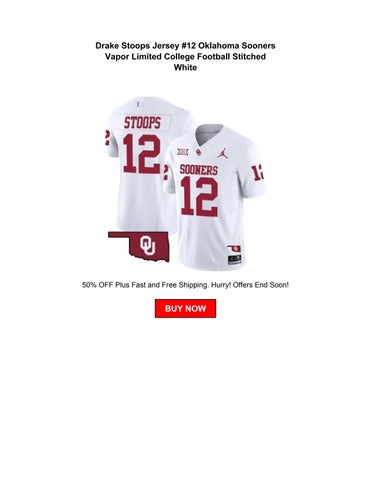Select the STOOPS nameplate on back jersey
This screenshot has height=480, width=371.
pos(142,123)
